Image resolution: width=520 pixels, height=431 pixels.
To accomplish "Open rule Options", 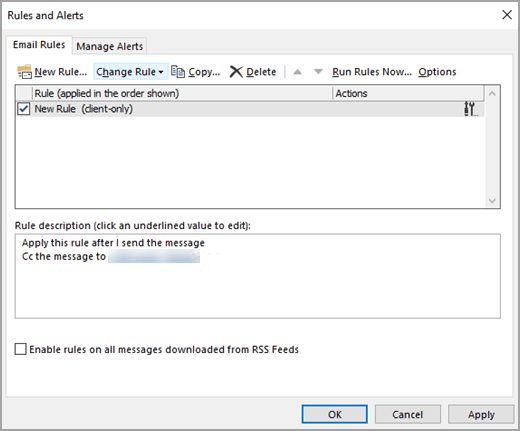I will pos(437,72).
